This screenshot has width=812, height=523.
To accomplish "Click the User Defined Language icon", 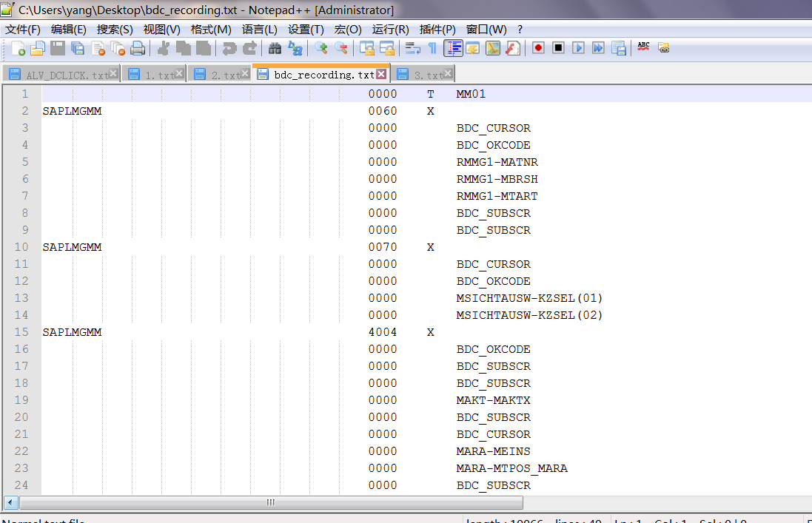I will tap(472, 48).
